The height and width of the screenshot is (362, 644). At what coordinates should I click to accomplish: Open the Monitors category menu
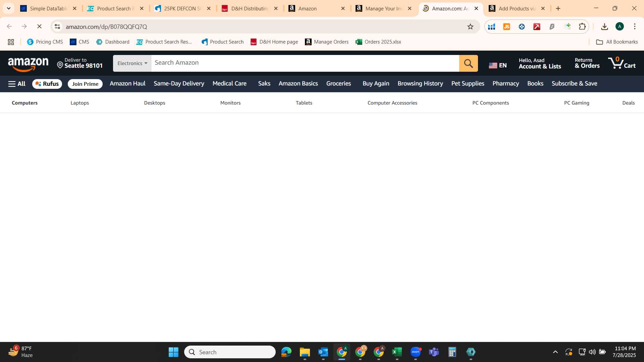pos(230,103)
